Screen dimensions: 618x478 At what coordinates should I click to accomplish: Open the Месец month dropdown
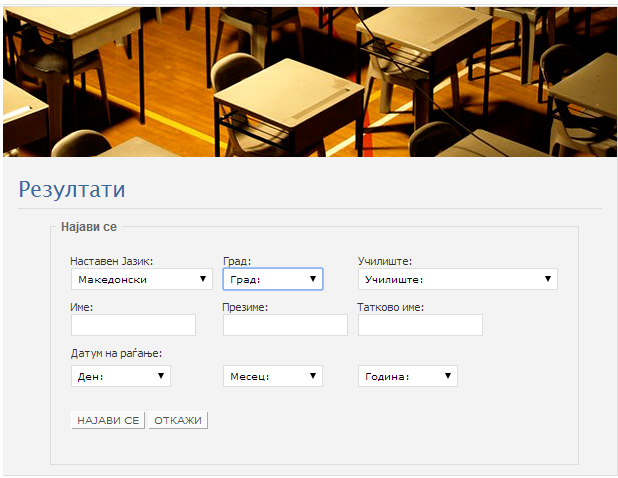272,376
